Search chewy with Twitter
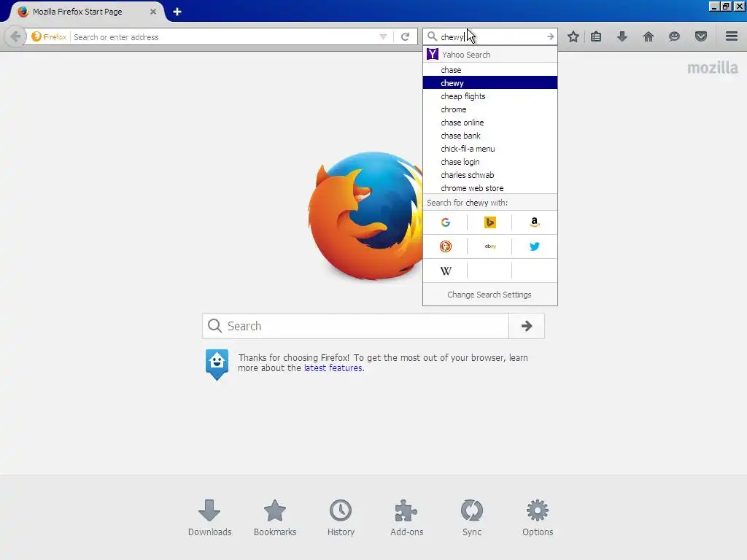 tap(535, 246)
